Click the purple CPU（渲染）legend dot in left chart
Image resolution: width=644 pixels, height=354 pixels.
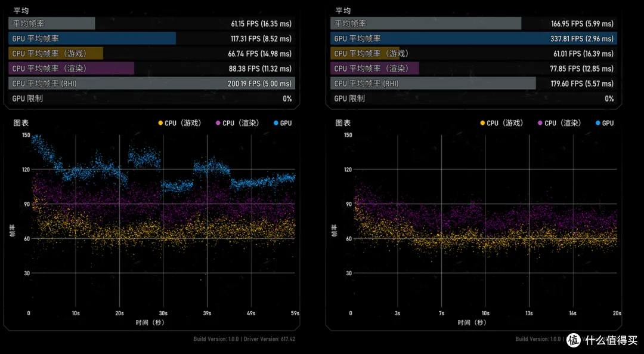(218, 123)
